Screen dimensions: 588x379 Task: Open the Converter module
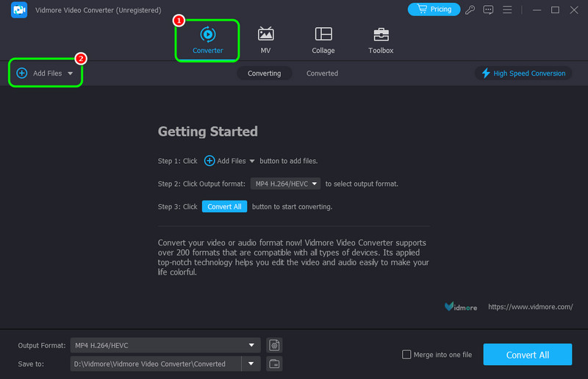click(x=207, y=40)
